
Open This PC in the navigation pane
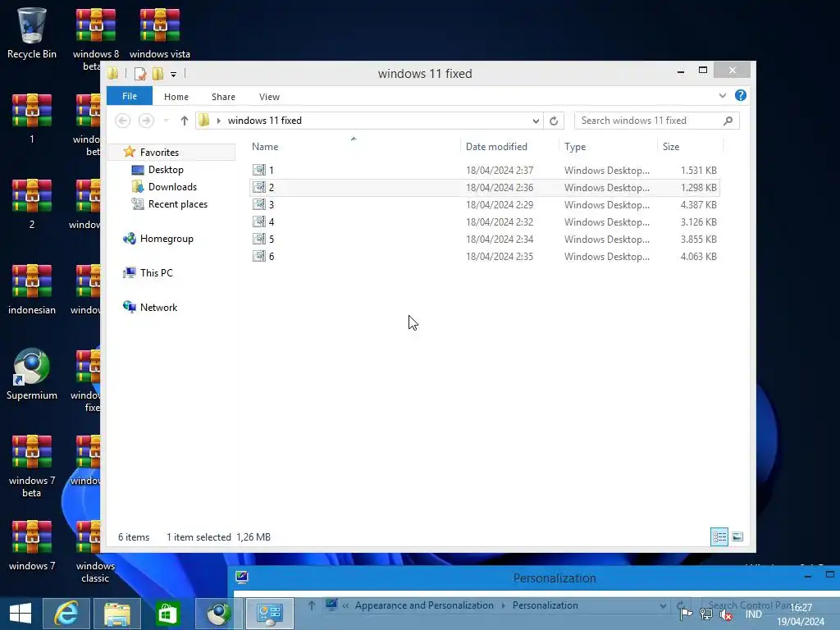coord(156,273)
